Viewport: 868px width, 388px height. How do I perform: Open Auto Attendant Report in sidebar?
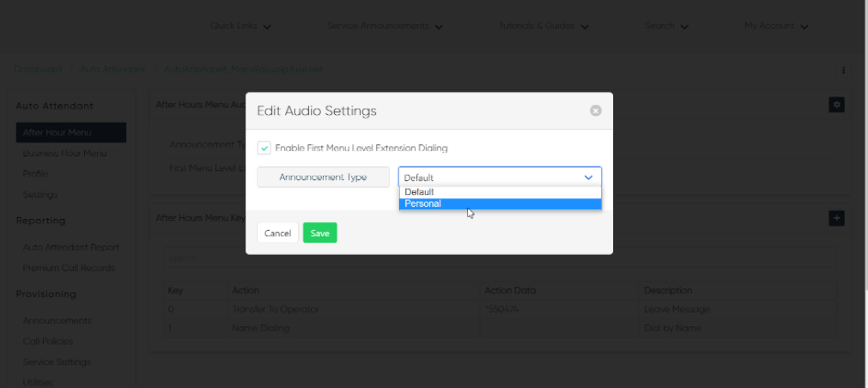71,247
